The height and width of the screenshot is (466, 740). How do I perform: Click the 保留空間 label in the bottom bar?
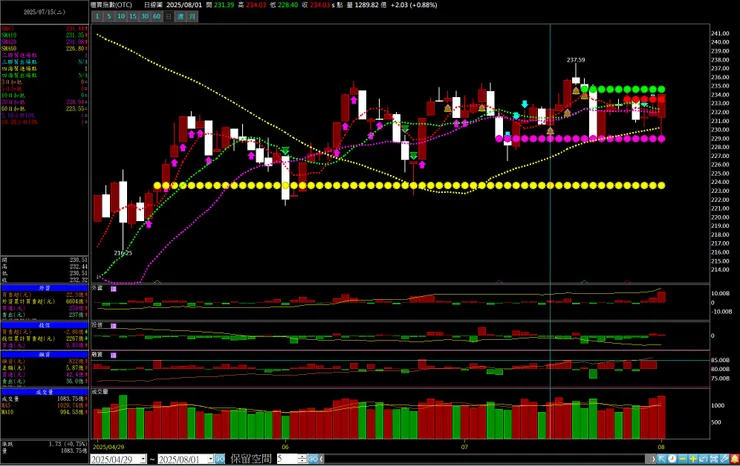(251, 458)
